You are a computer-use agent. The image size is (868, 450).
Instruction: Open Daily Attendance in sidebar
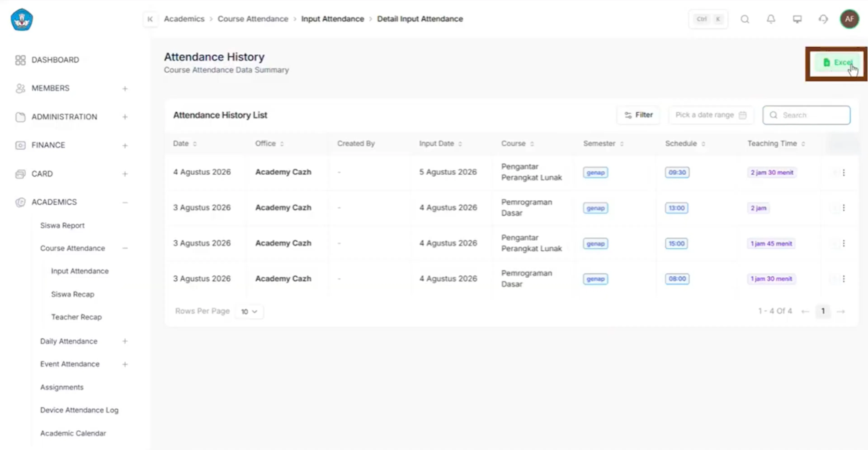(69, 341)
